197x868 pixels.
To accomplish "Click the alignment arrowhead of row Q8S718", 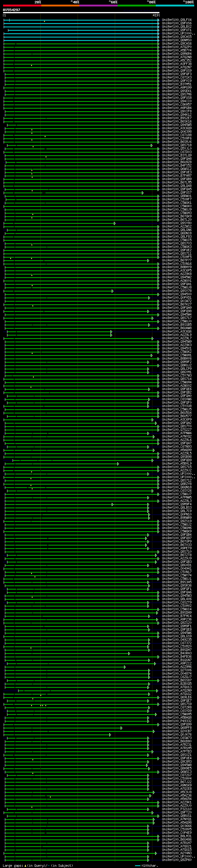I will (151, 145).
